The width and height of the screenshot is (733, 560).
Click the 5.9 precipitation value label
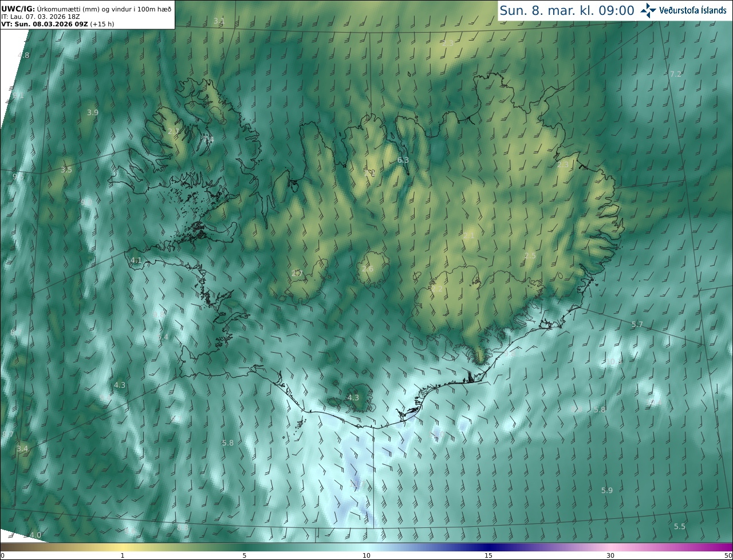(607, 490)
